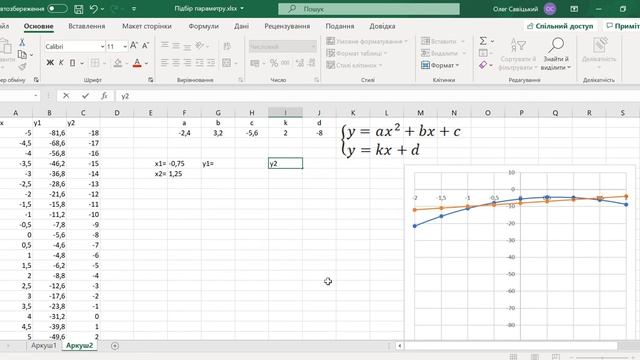Click the red font color A swatch
Image resolution: width=640 pixels, height=360 pixels.
point(137,63)
